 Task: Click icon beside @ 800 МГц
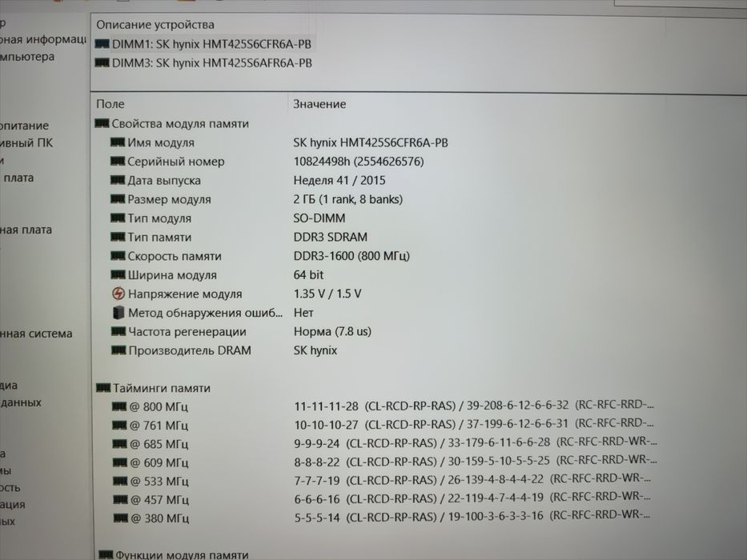tap(119, 406)
